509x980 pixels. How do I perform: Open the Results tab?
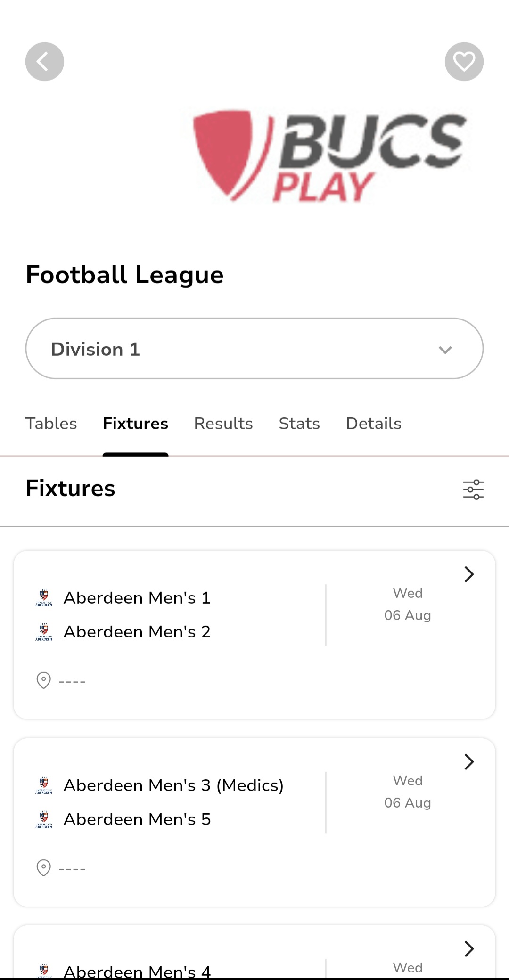(x=223, y=424)
